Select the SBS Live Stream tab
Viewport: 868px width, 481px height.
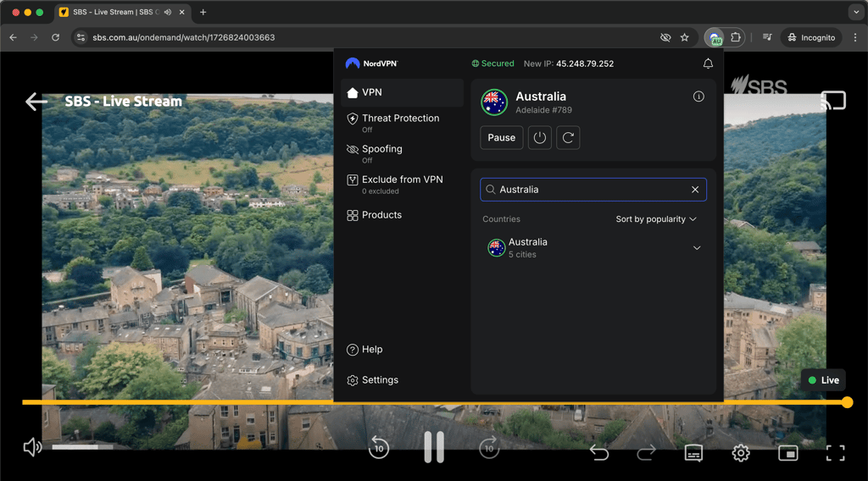122,12
